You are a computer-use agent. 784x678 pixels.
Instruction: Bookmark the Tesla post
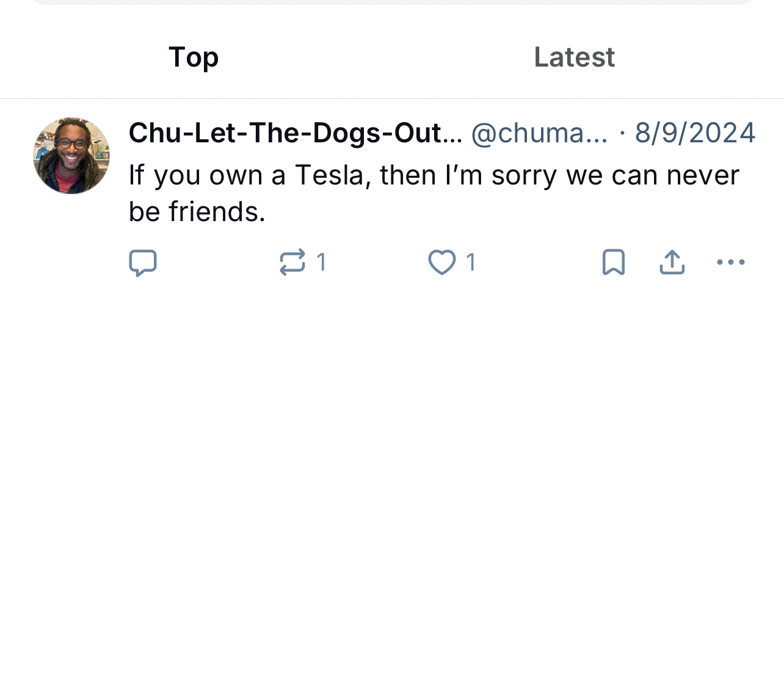point(613,263)
